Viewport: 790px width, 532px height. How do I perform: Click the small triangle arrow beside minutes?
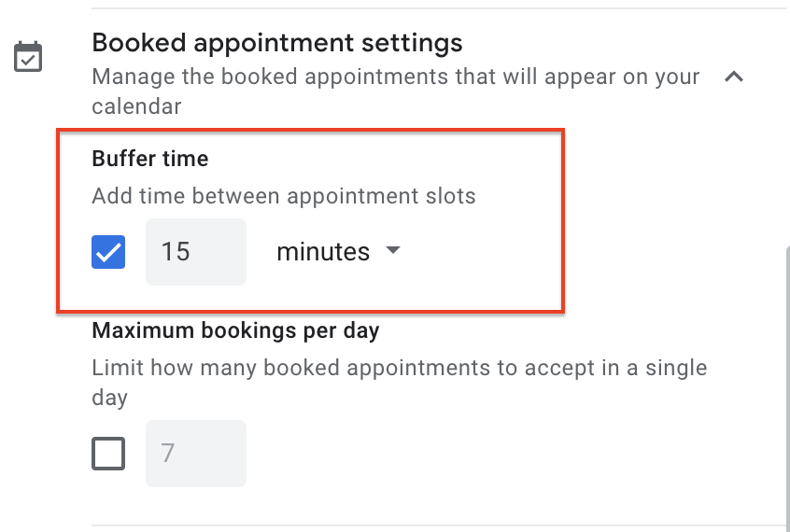point(393,251)
